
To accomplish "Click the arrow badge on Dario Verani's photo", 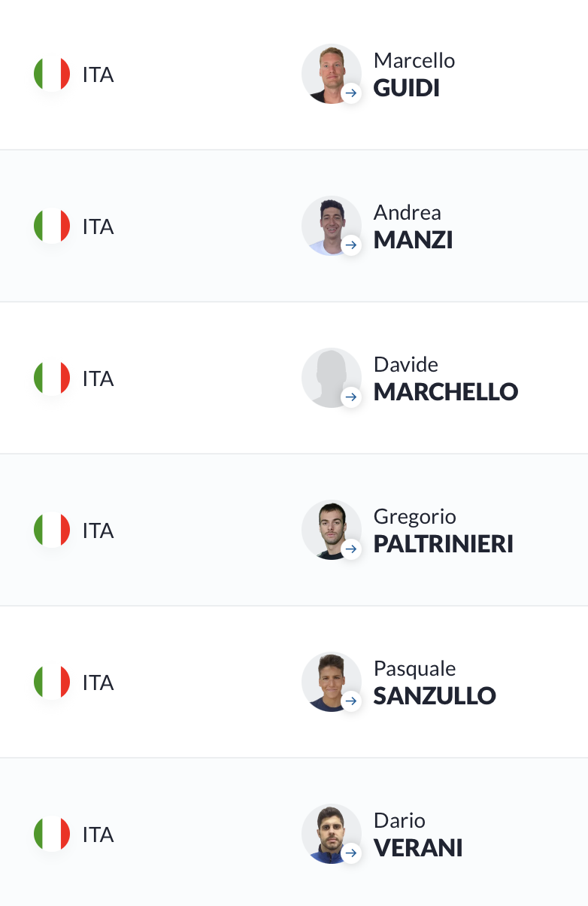I will tap(351, 853).
